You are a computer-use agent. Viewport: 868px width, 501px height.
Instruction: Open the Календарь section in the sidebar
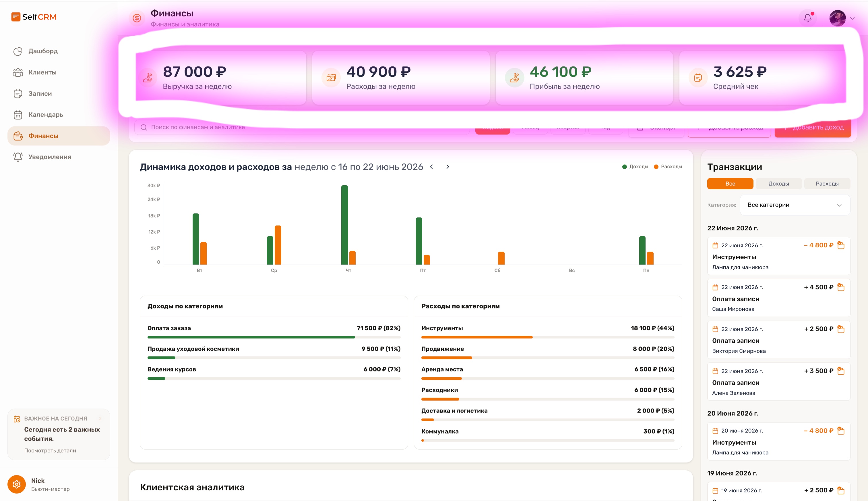pos(59,115)
